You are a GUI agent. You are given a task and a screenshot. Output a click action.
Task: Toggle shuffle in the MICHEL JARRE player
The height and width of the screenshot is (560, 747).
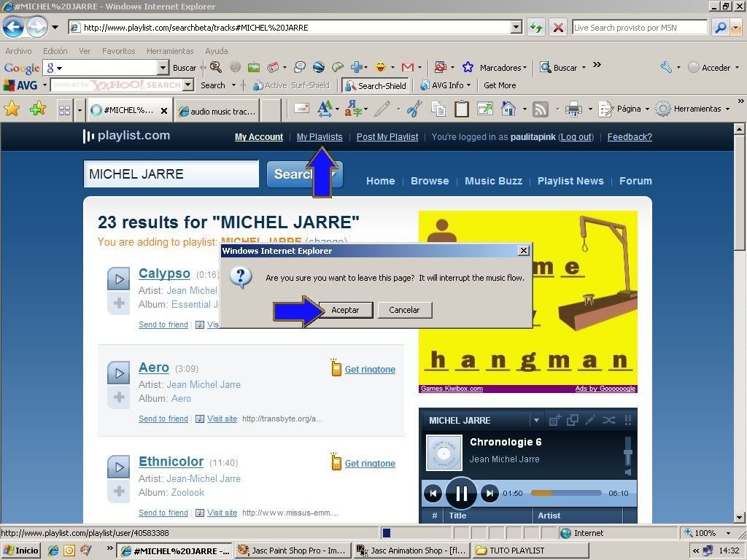pos(609,420)
